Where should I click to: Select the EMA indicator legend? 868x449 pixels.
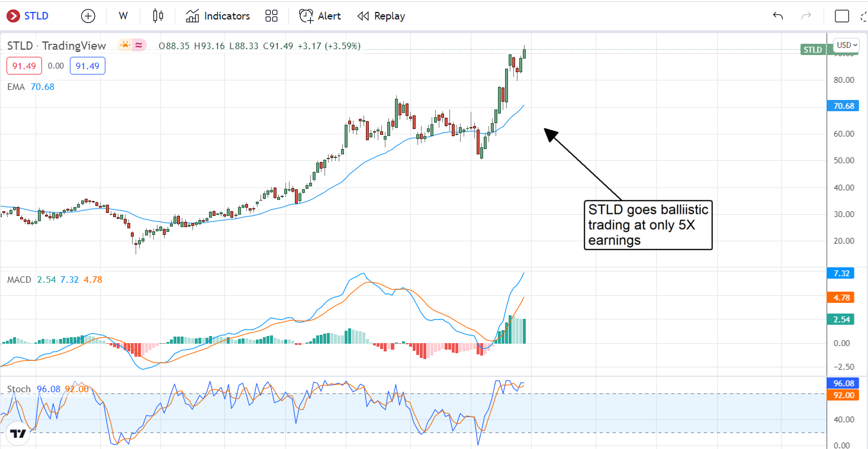31,86
